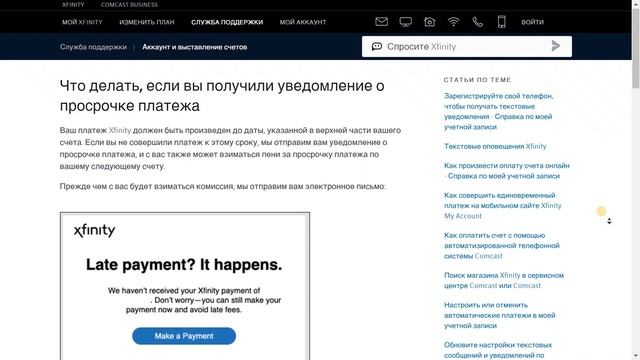Open the TV monitor icon
The height and width of the screenshot is (360, 640).
tap(405, 22)
